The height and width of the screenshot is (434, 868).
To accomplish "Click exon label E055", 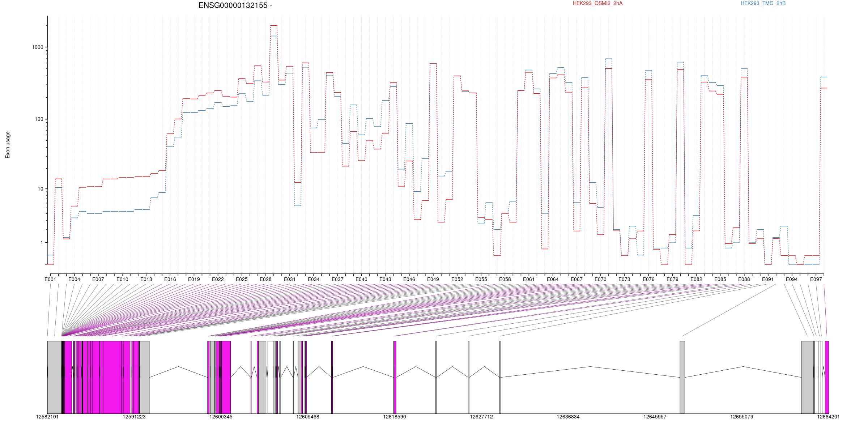I will pos(481,279).
